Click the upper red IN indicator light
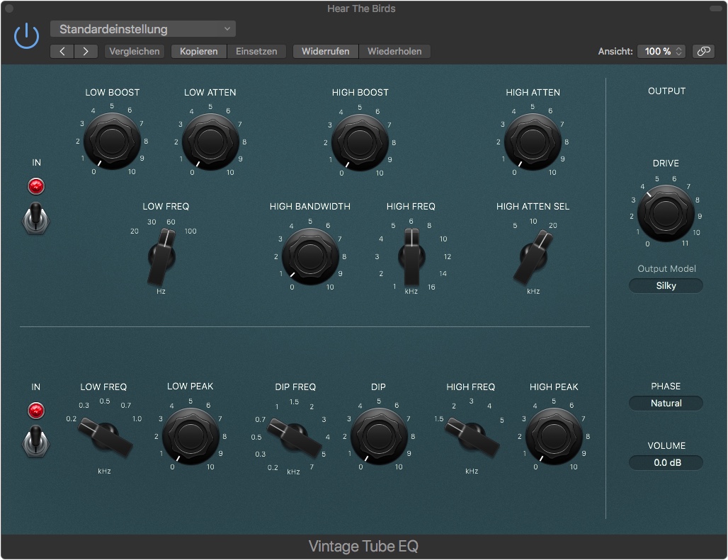728x560 pixels. click(35, 186)
